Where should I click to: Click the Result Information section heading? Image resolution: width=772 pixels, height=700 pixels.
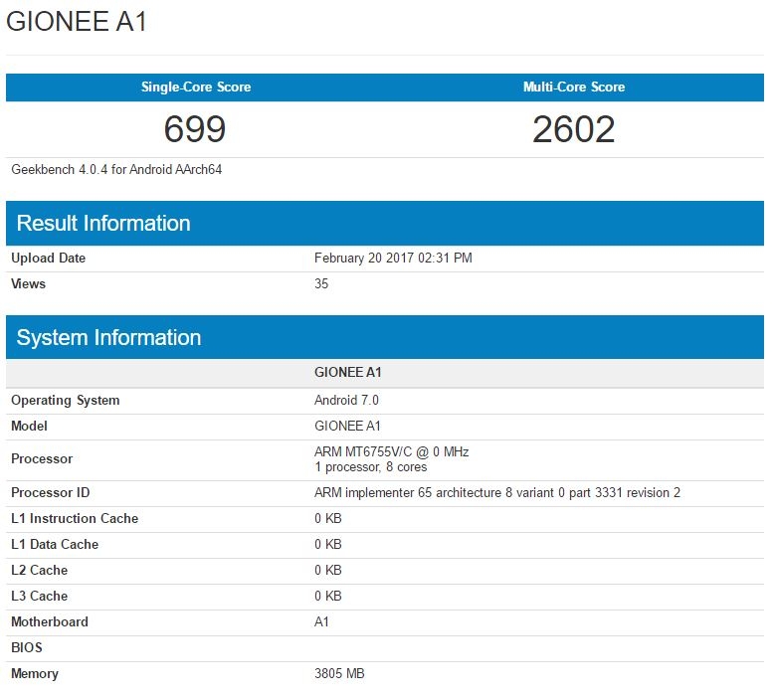click(103, 224)
